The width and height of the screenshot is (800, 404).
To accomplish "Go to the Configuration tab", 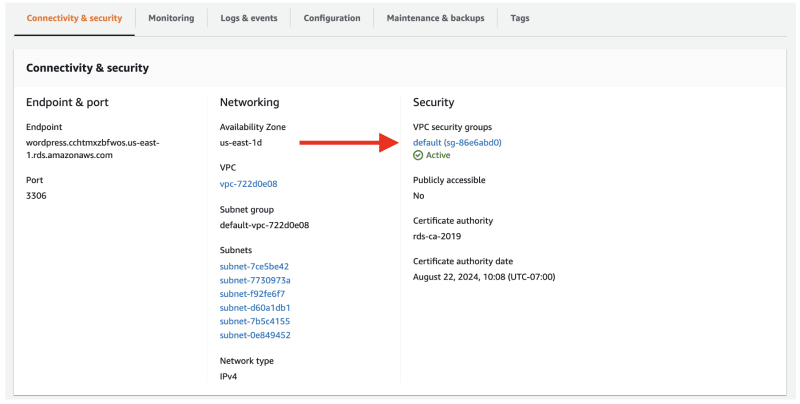I will point(332,18).
